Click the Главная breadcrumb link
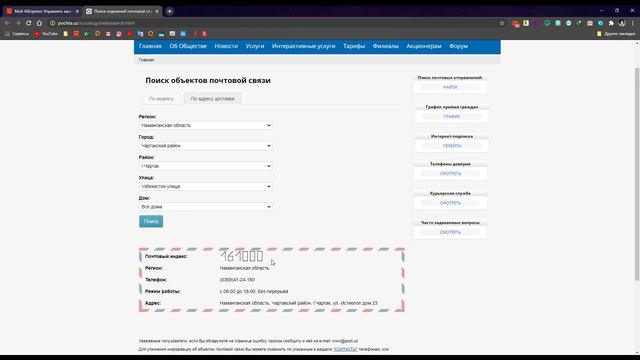Viewport: 640px width, 360px height. click(x=147, y=60)
